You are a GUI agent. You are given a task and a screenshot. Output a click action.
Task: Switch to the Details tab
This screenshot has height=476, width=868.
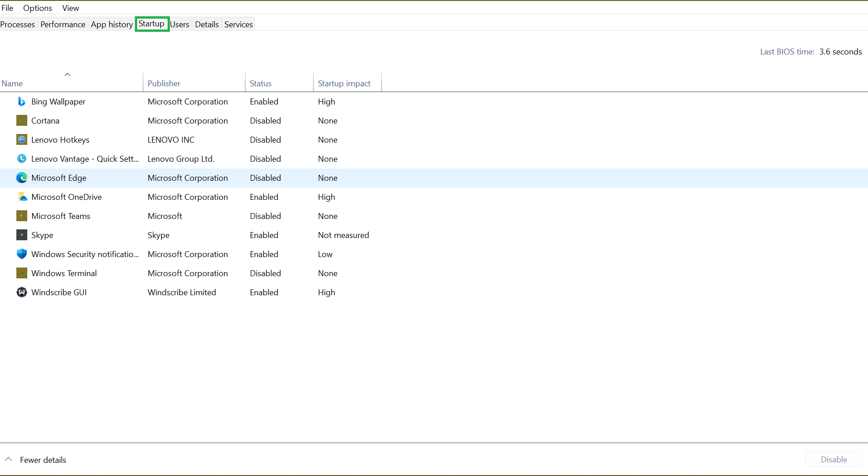[207, 24]
